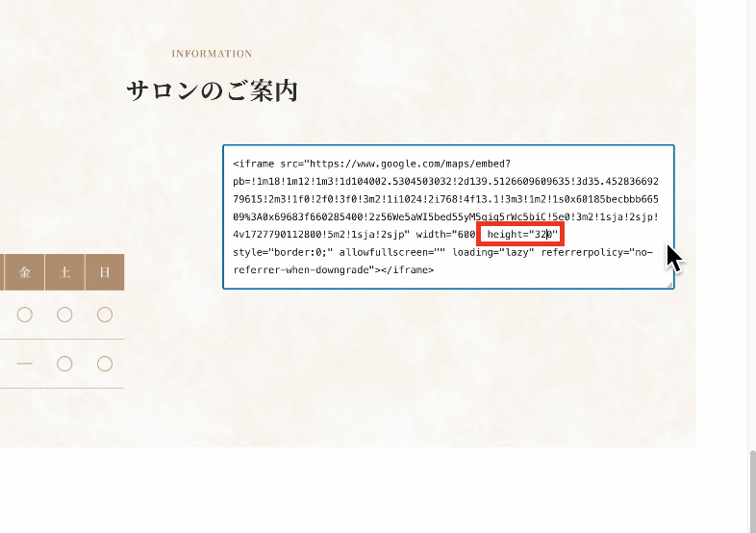
Task: Click the page's vertical scrollbar thumb
Action: [x=751, y=489]
